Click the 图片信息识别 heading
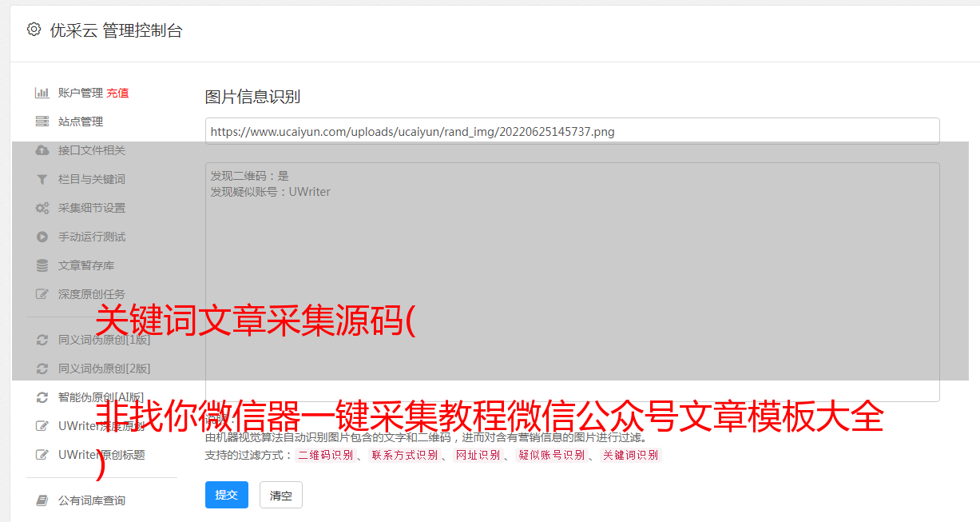 tap(252, 97)
